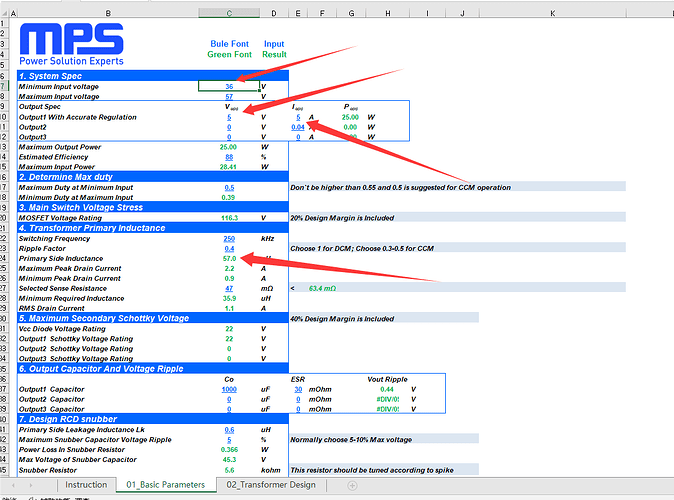Select the Primary Side Inductance result 57.0
The width and height of the screenshot is (674, 500).
click(229, 258)
